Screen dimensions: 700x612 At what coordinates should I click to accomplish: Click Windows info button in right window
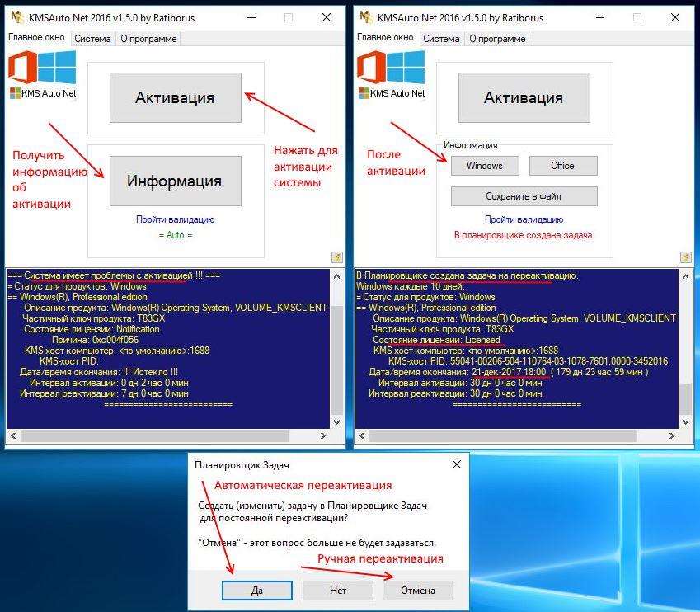click(x=485, y=166)
